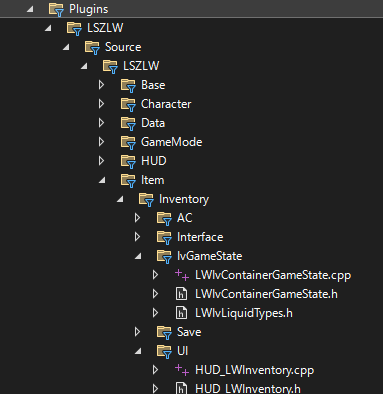Click the IvGameState folder icon
This screenshot has height=394, width=383.
tap(164, 256)
